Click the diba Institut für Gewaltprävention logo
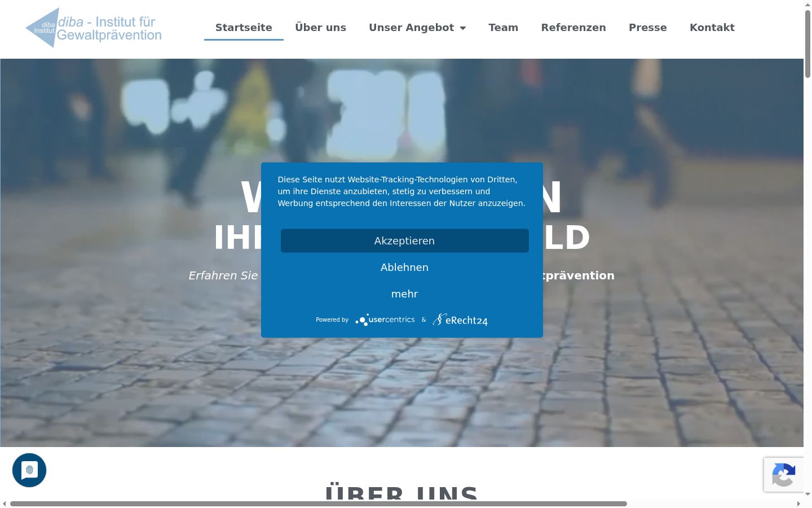Viewport: 812px width, 508px height. tap(94, 28)
